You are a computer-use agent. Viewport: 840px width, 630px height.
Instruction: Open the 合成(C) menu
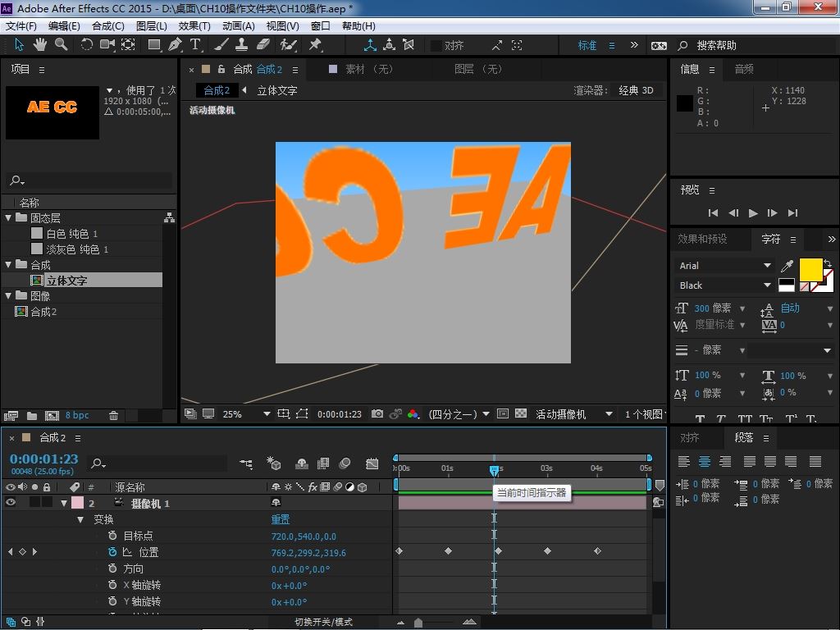click(x=108, y=25)
